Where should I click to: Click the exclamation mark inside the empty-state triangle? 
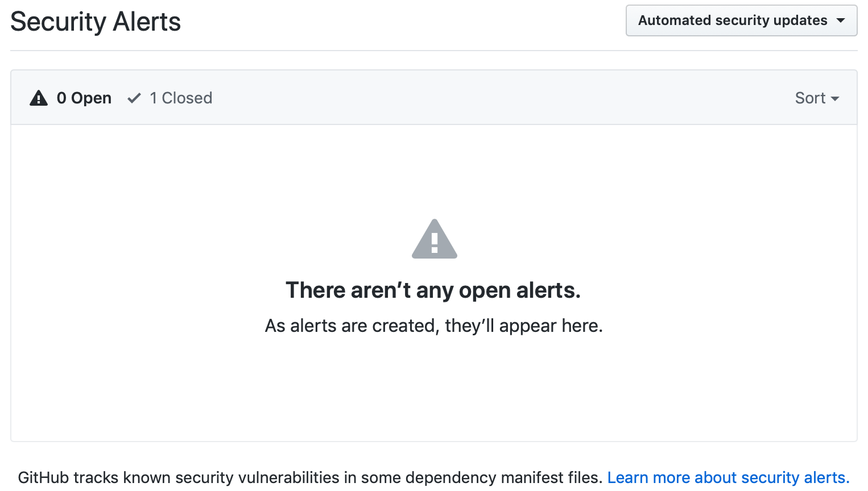(x=434, y=243)
